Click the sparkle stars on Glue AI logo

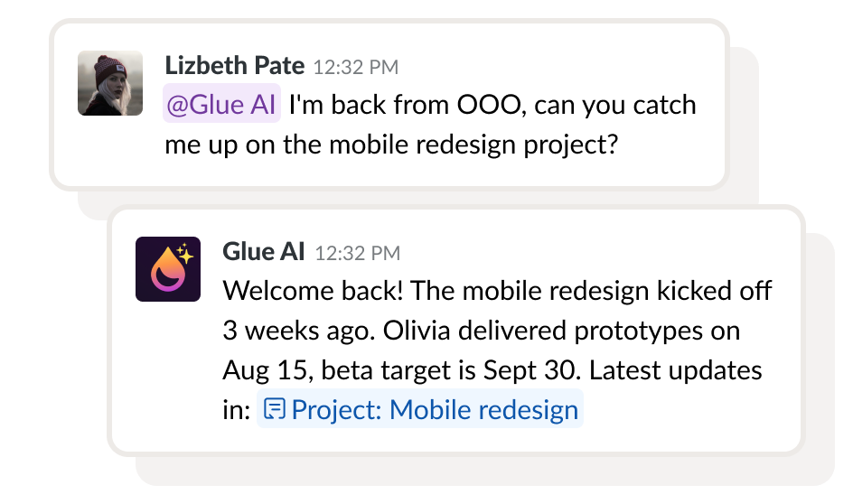point(185,253)
